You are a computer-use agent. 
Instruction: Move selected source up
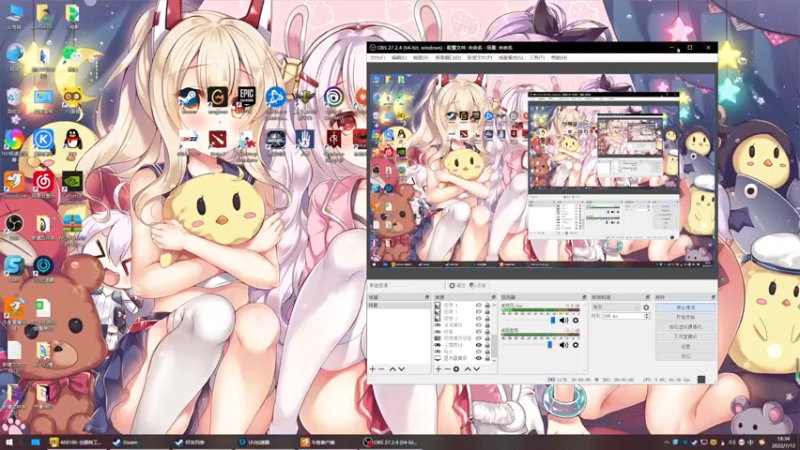(467, 369)
